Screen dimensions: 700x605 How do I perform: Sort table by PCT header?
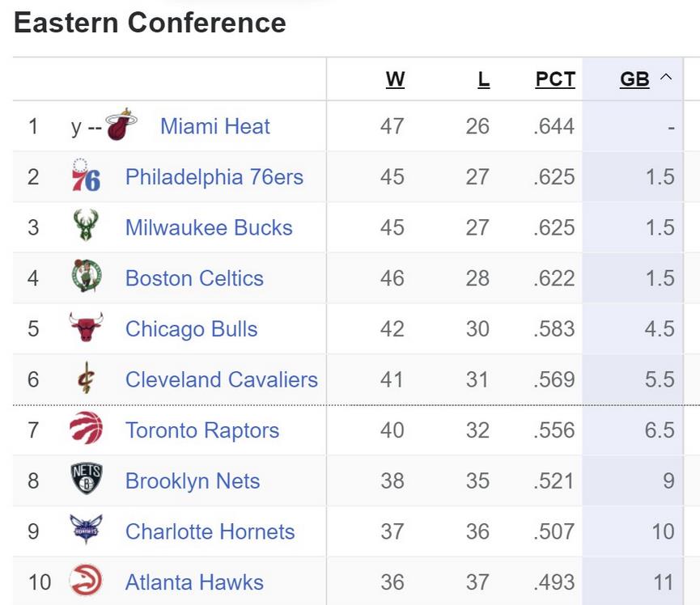pos(555,79)
